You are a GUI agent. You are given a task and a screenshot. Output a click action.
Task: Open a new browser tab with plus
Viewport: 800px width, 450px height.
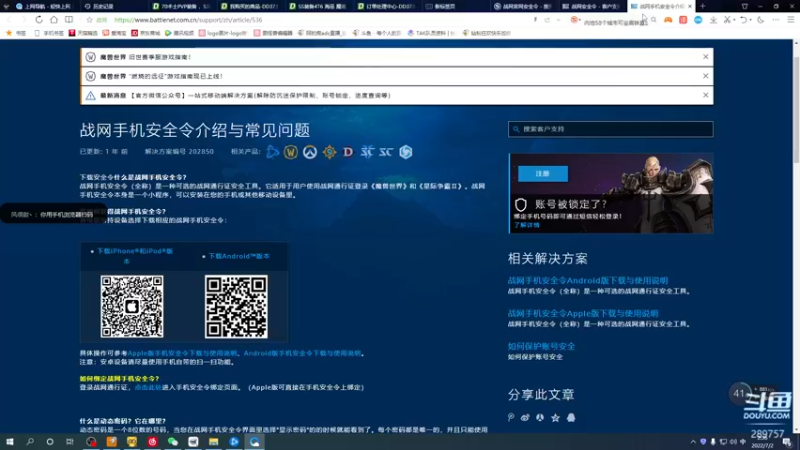click(x=703, y=6)
